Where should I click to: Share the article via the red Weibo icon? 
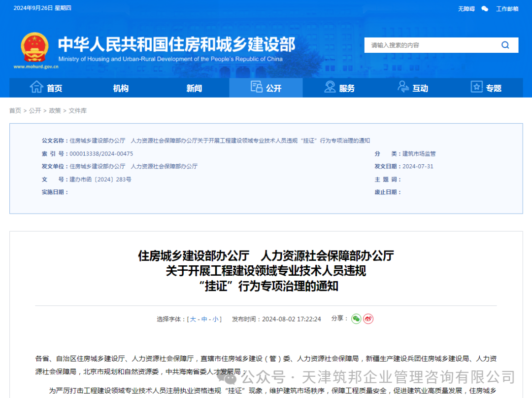click(x=367, y=319)
